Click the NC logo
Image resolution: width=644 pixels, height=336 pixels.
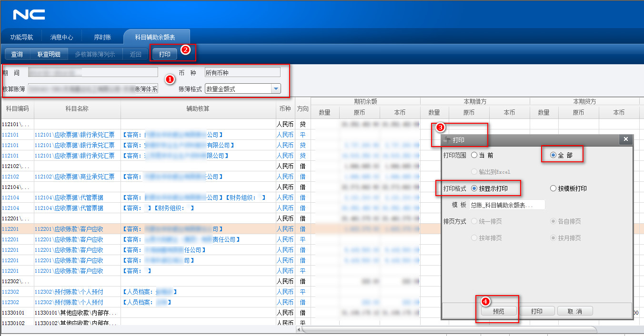coord(29,15)
